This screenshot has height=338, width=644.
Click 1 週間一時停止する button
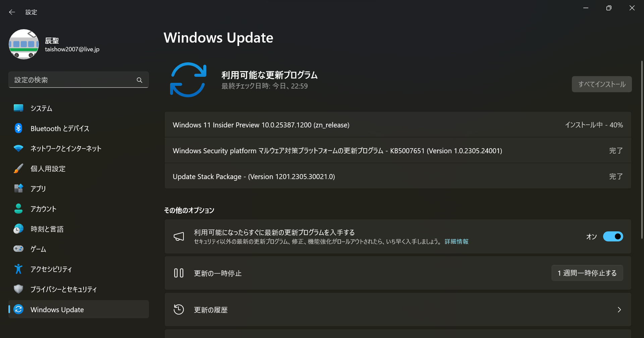[587, 273]
